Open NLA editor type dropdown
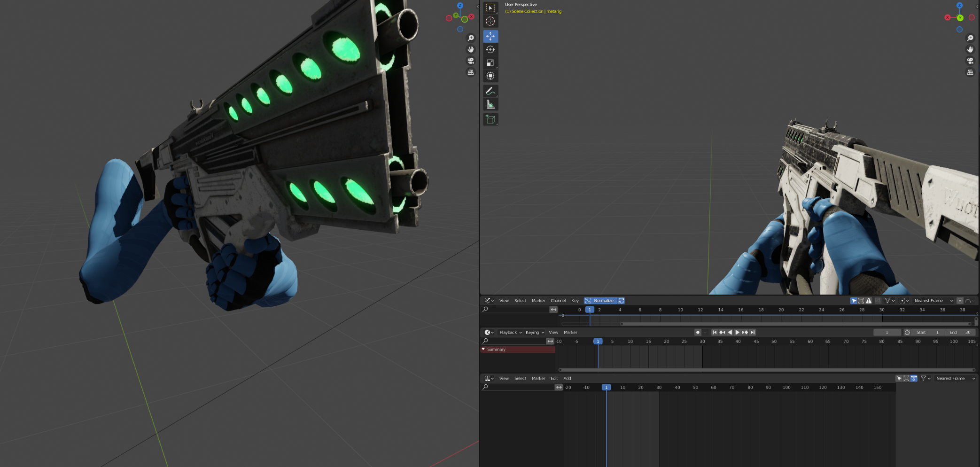This screenshot has height=467, width=980. [489, 378]
